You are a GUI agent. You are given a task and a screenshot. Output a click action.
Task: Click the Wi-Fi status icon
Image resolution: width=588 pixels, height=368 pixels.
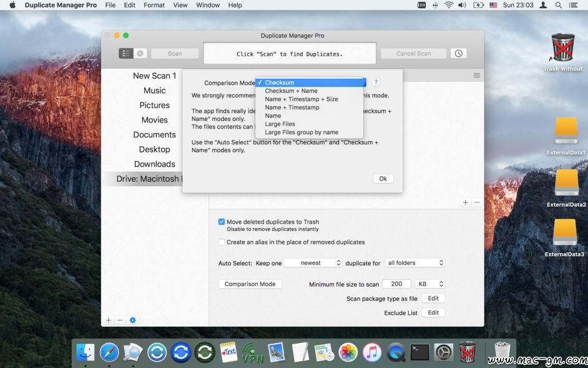449,5
